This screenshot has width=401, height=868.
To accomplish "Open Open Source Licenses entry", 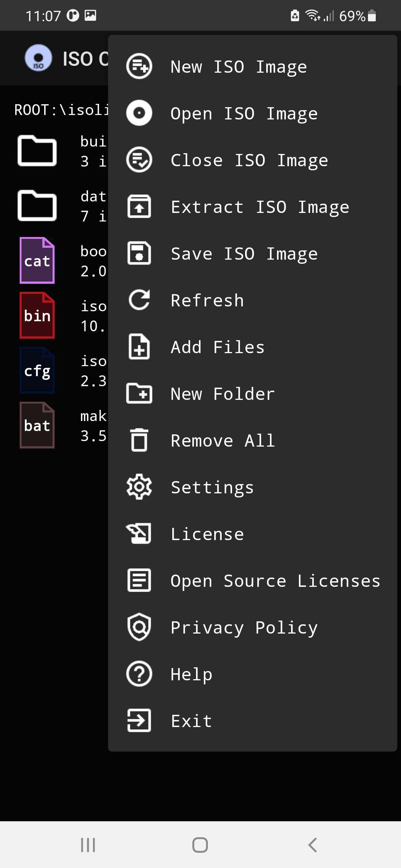I will 275,581.
